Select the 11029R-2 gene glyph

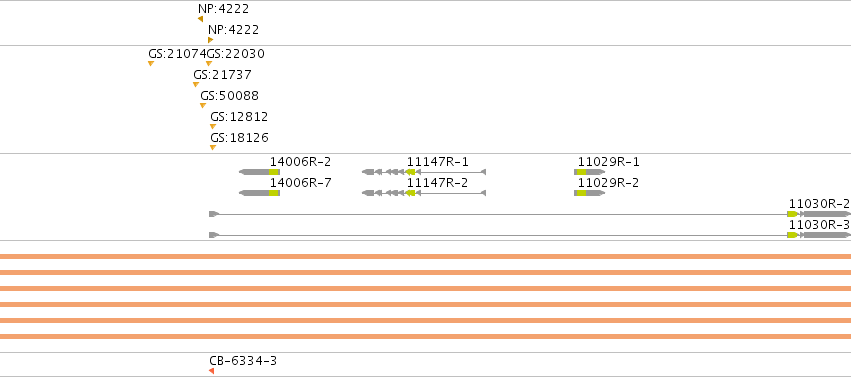pos(590,193)
